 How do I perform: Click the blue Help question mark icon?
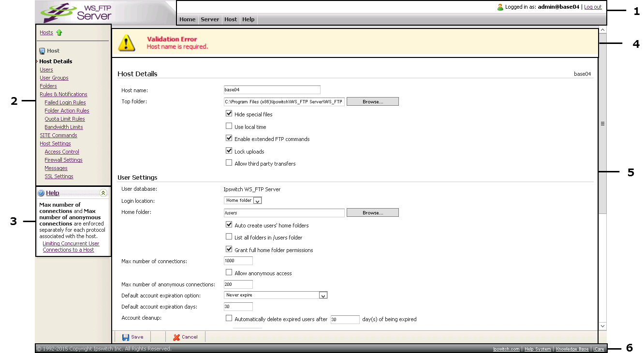[41, 193]
